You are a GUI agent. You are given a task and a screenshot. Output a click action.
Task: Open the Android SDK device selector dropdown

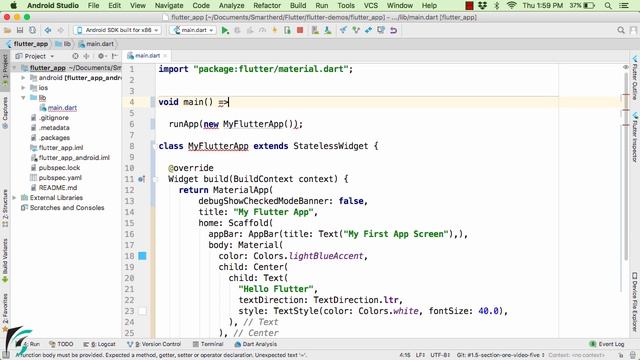point(117,30)
